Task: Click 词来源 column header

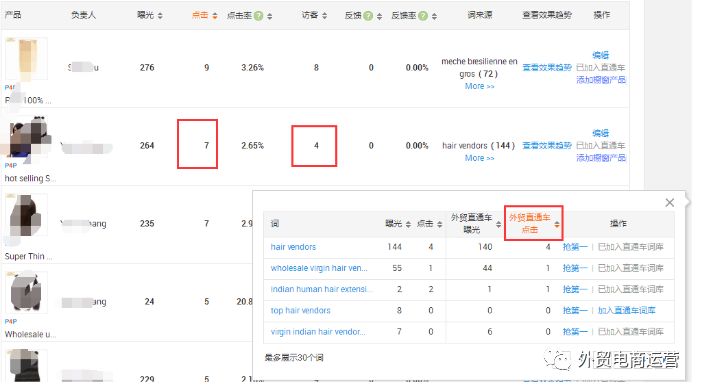Action: click(479, 15)
